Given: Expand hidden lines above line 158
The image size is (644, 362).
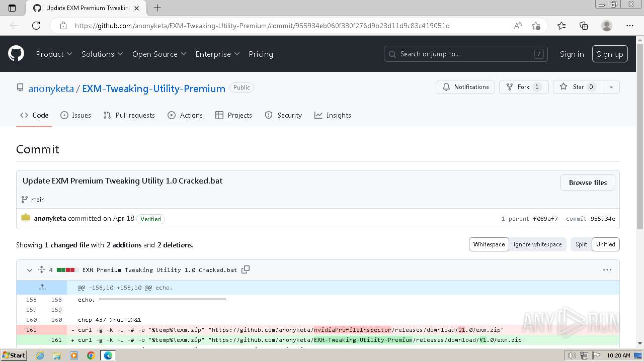Looking at the screenshot, I should [x=42, y=287].
